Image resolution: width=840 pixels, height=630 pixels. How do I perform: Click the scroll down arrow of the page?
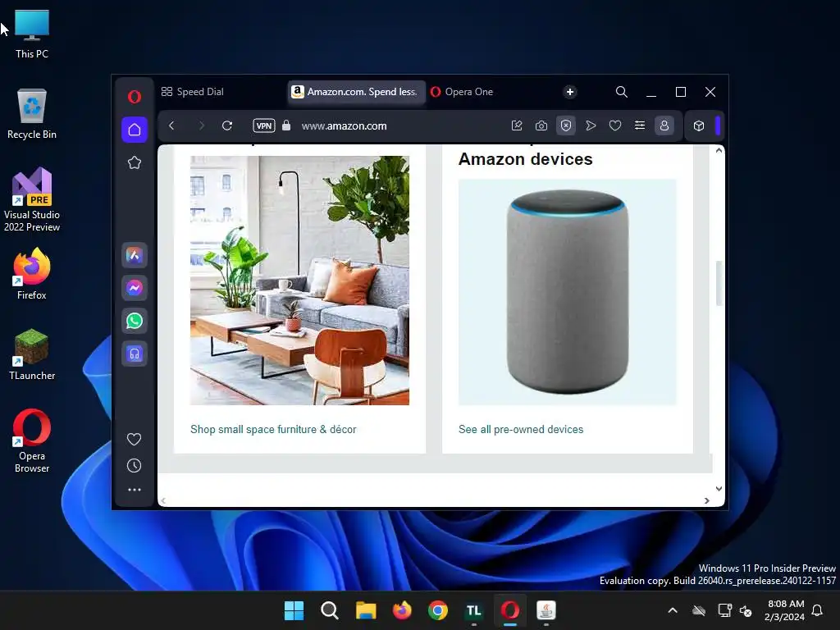719,489
